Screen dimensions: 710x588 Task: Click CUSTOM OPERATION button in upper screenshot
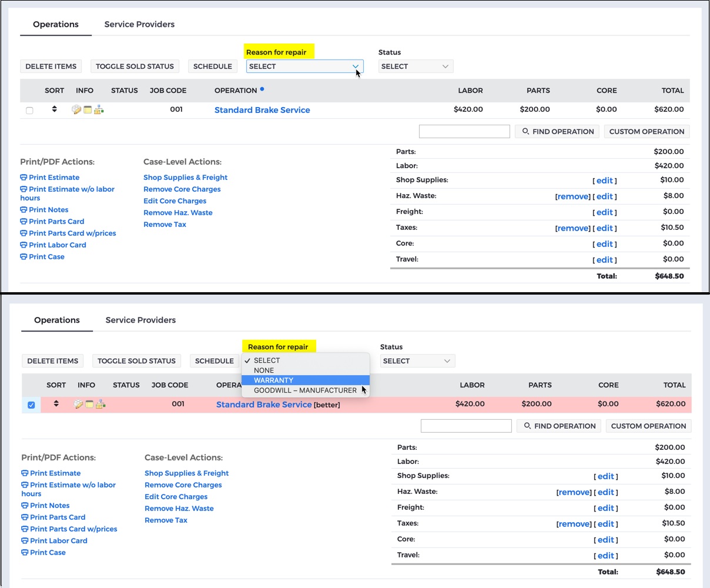coord(647,132)
